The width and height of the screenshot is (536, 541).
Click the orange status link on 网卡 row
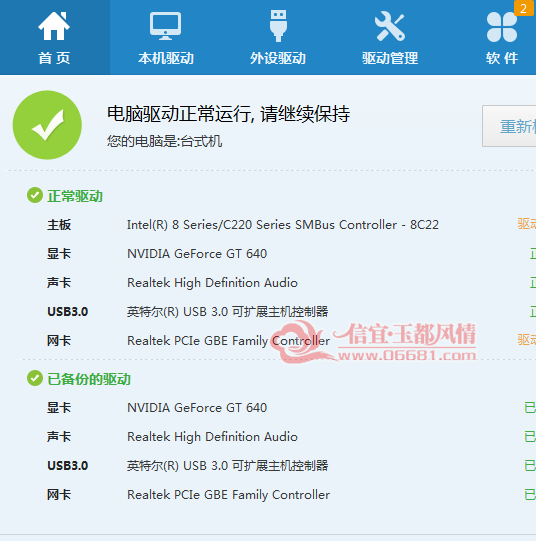(x=527, y=340)
